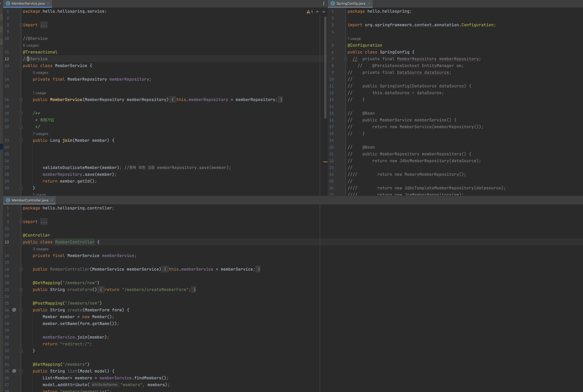
Task: Click the SpringConfig class name
Action: tap(394, 52)
